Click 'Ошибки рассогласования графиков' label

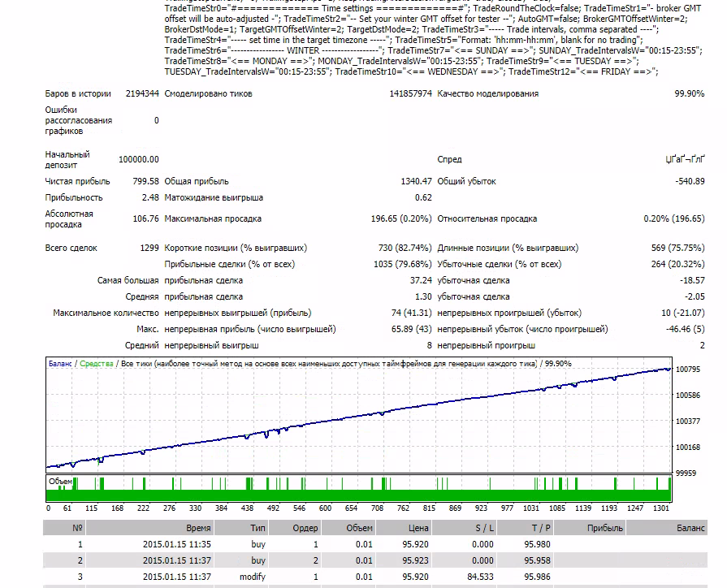click(x=78, y=120)
